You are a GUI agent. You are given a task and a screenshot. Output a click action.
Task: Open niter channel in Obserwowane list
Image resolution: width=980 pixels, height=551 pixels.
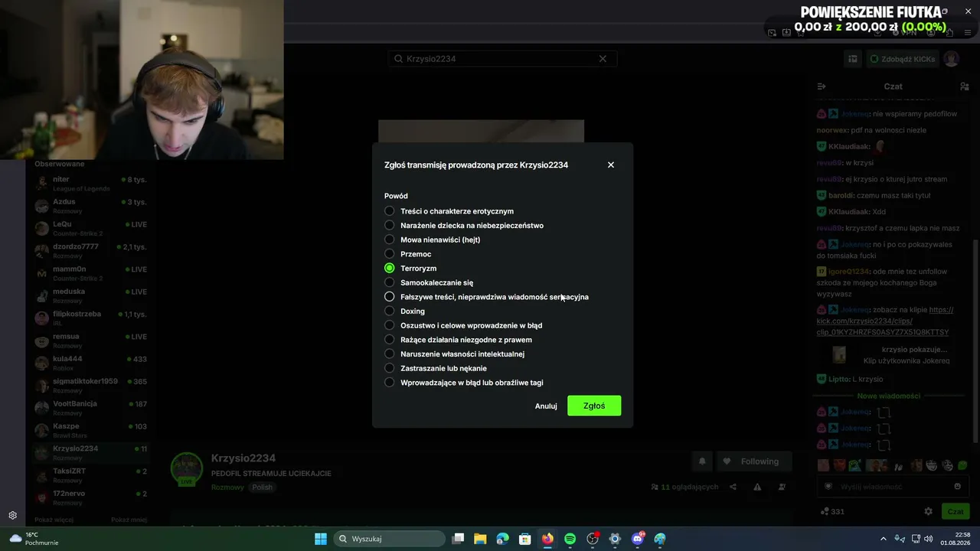coord(92,184)
